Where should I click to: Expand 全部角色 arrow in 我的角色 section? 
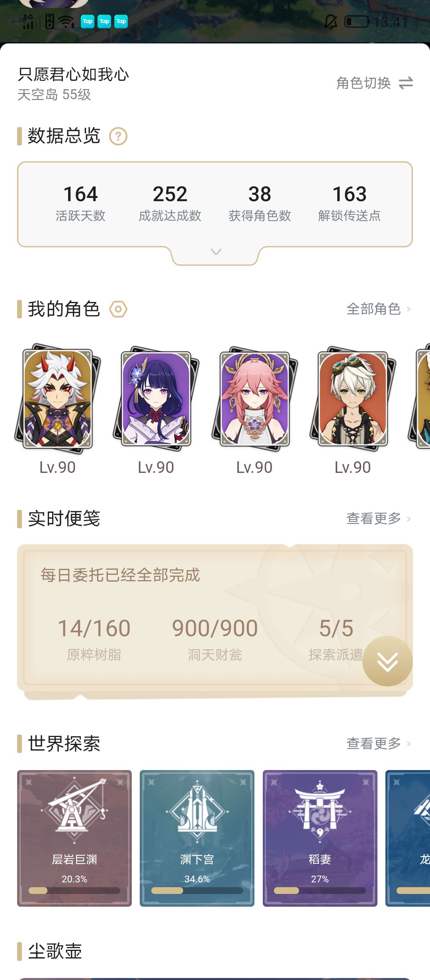pyautogui.click(x=408, y=309)
